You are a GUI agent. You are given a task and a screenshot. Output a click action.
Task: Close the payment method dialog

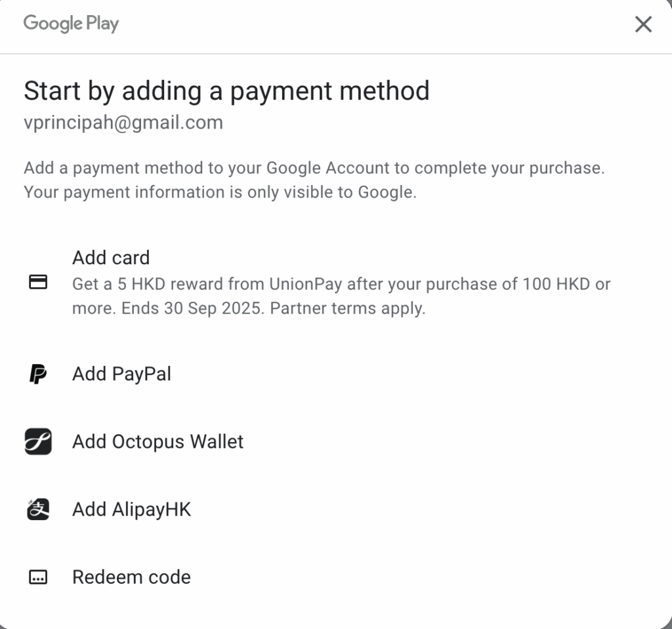point(643,25)
